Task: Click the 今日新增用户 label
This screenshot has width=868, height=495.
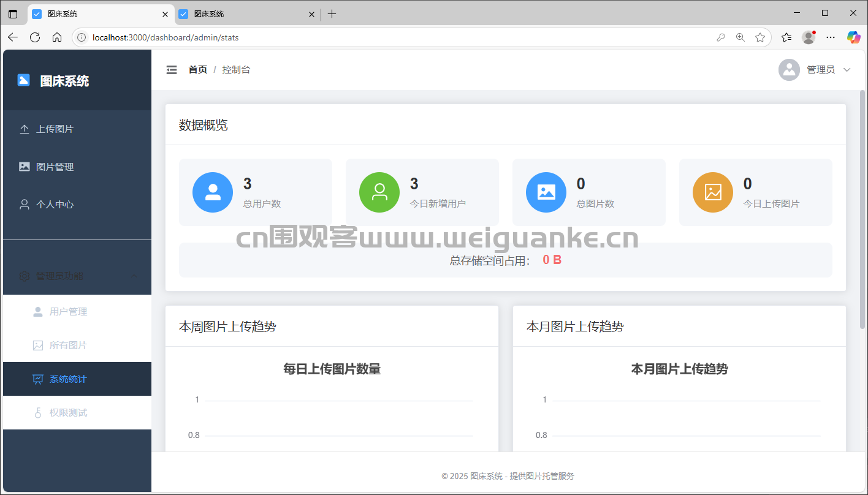Action: click(438, 203)
